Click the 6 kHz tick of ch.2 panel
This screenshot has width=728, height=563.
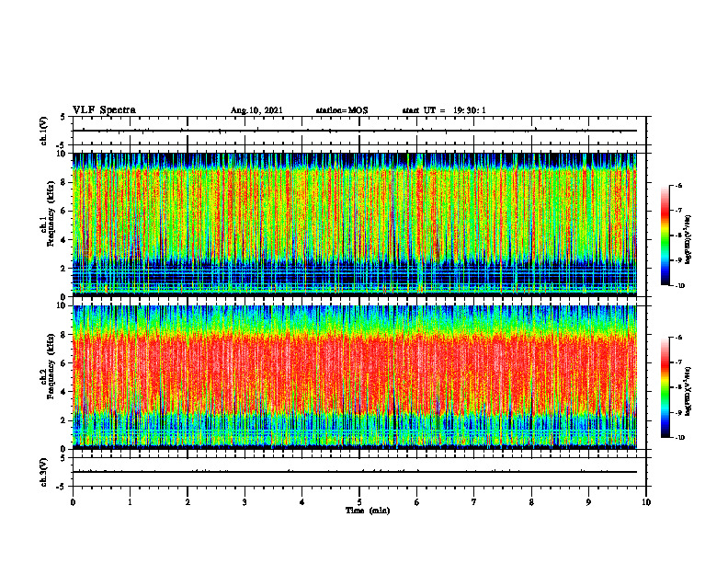[64, 363]
